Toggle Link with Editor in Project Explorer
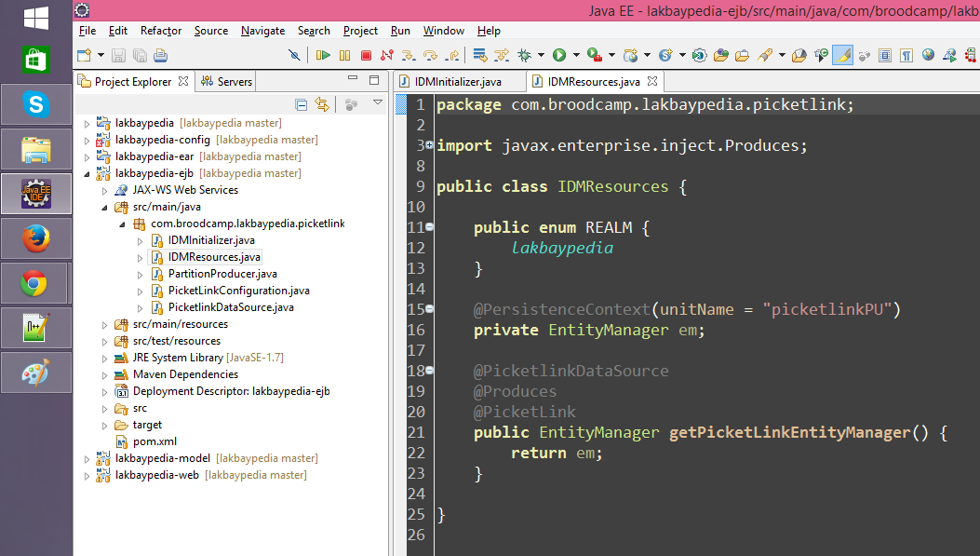The height and width of the screenshot is (556, 980). click(x=322, y=104)
